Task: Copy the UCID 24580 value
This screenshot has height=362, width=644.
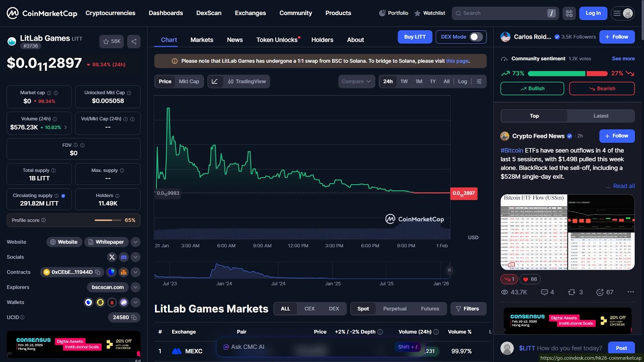Action: [x=133, y=317]
